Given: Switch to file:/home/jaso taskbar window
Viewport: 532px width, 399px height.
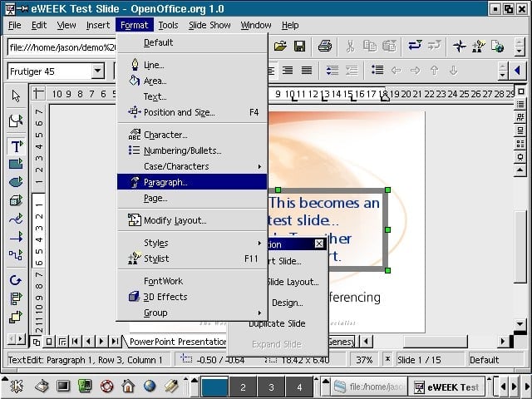Looking at the screenshot, I should [x=369, y=387].
